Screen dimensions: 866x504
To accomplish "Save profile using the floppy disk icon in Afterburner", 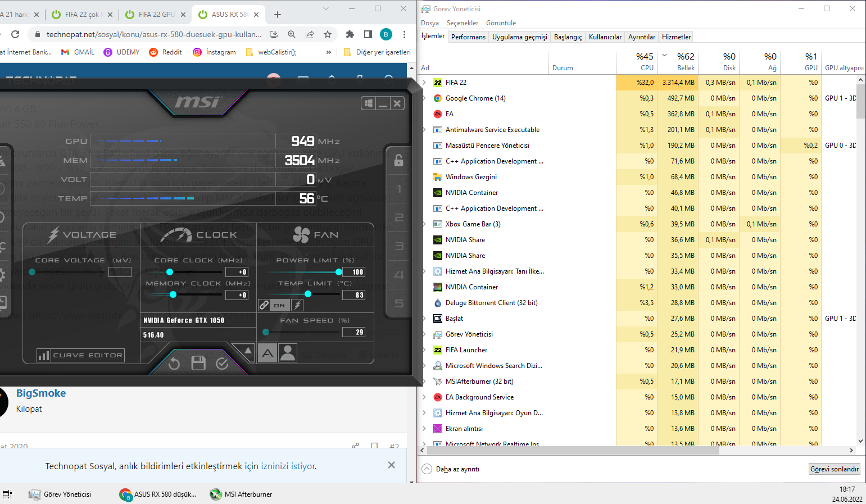I will click(198, 363).
